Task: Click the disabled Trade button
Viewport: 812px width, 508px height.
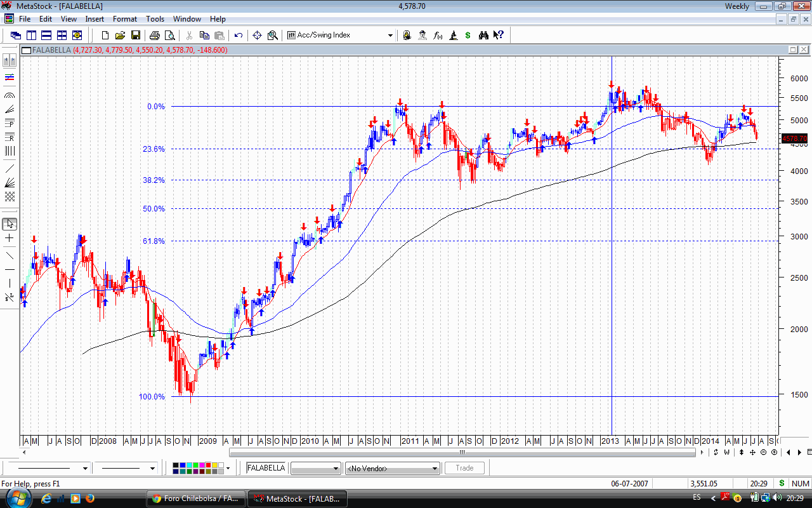Action: click(x=464, y=468)
